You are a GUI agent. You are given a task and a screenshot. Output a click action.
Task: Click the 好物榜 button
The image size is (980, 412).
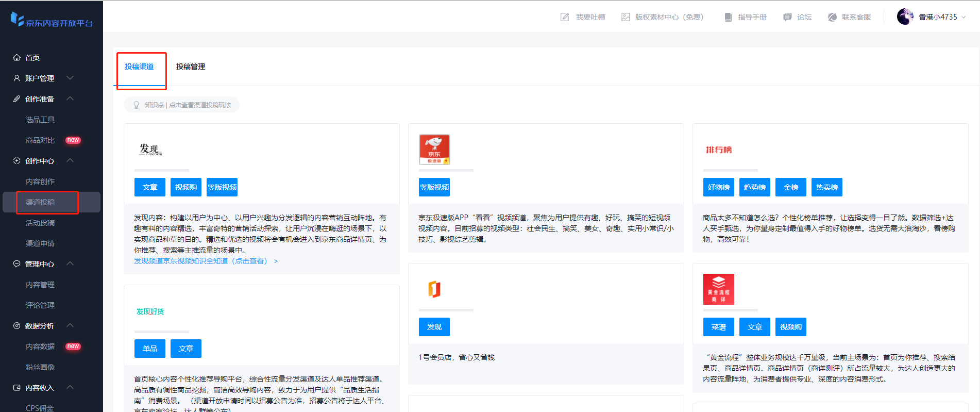pos(719,187)
